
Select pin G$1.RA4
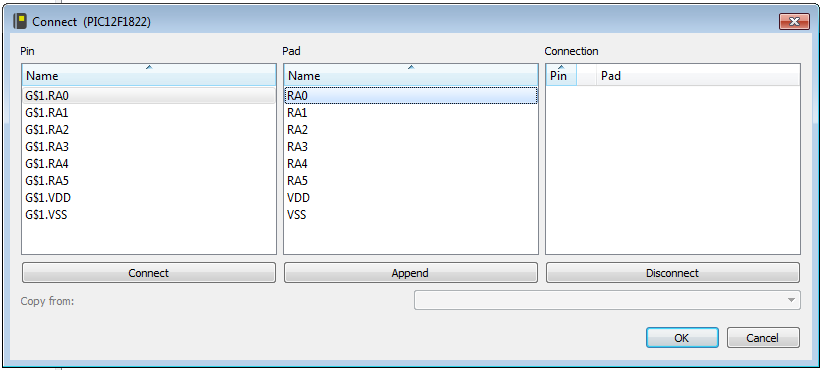click(149, 164)
